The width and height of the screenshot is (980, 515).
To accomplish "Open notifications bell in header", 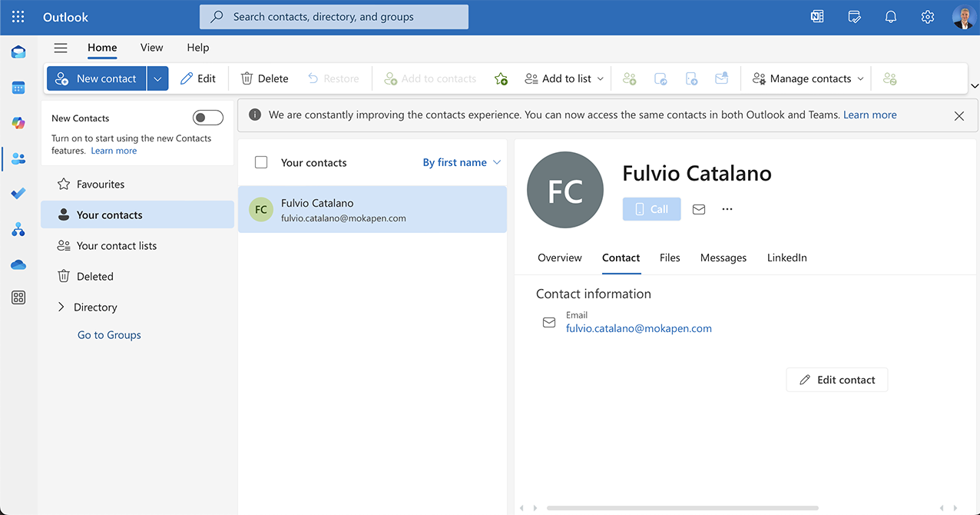I will click(x=891, y=17).
